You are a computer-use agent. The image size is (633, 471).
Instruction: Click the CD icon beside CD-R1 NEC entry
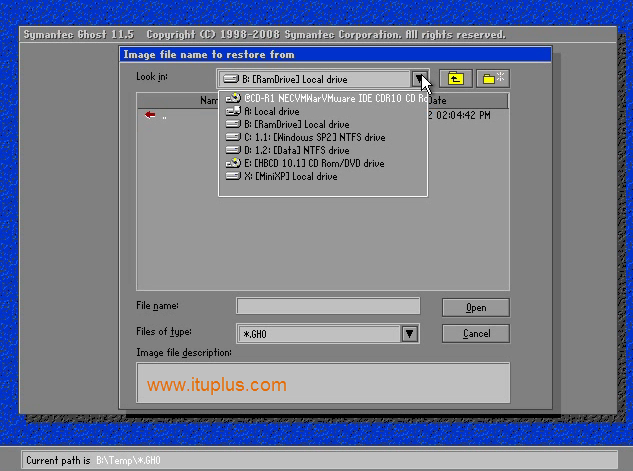pos(233,98)
